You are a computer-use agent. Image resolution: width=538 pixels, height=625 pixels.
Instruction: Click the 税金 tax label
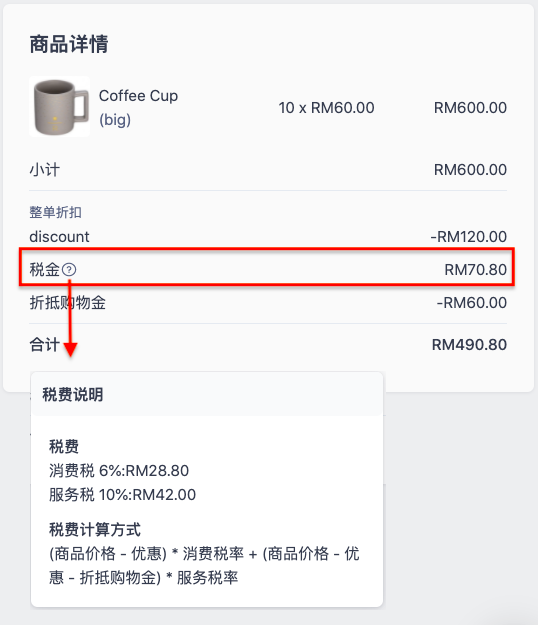tap(45, 270)
